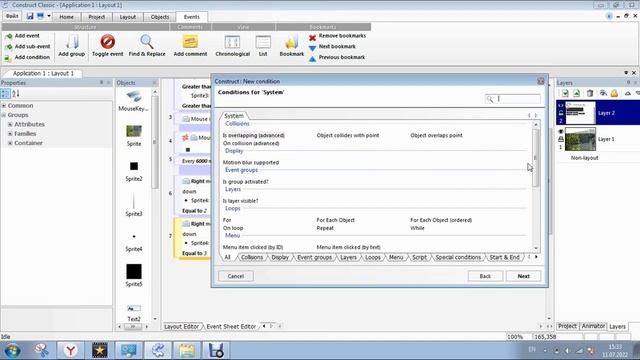Select the Text2 object

pos(134,313)
